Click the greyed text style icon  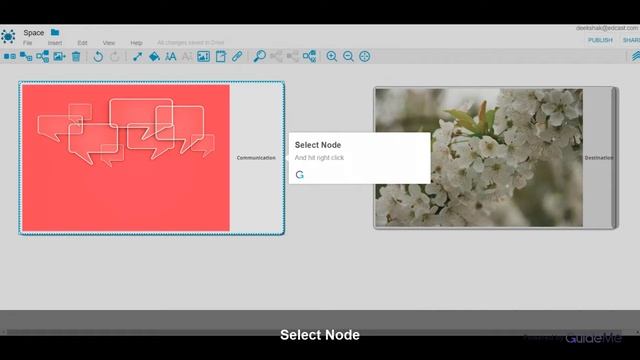(187, 56)
